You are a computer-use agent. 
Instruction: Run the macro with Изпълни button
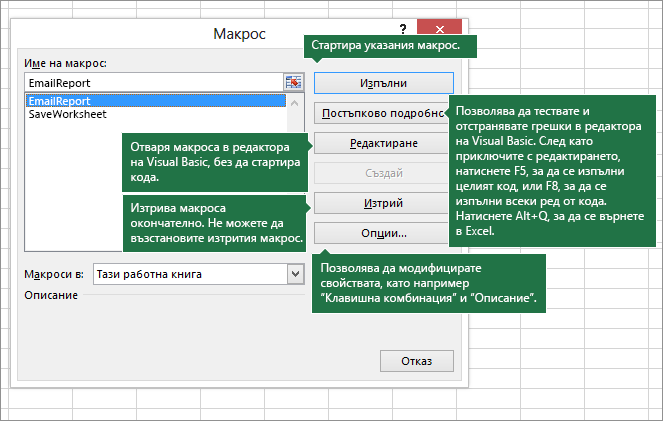tap(384, 83)
